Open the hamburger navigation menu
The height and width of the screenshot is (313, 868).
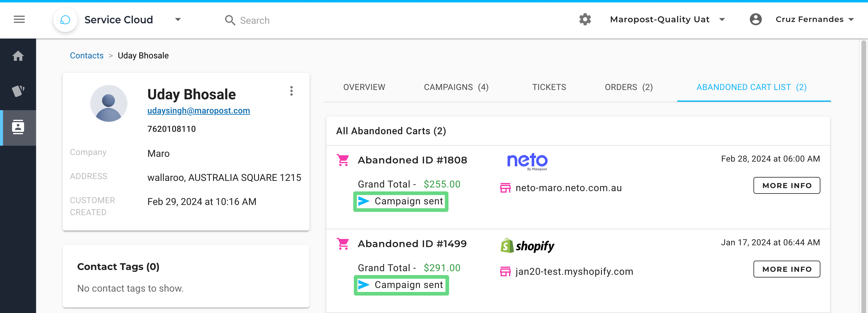[x=19, y=20]
